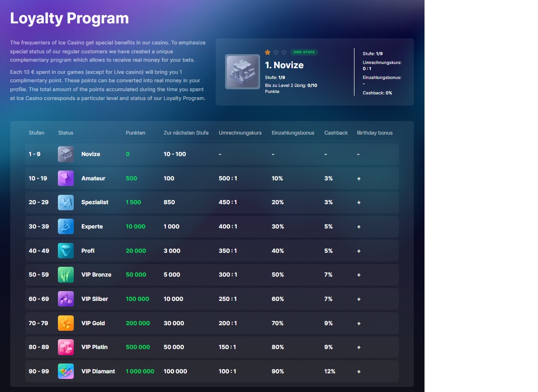Click the 500 : 1 conversion rate

228,178
